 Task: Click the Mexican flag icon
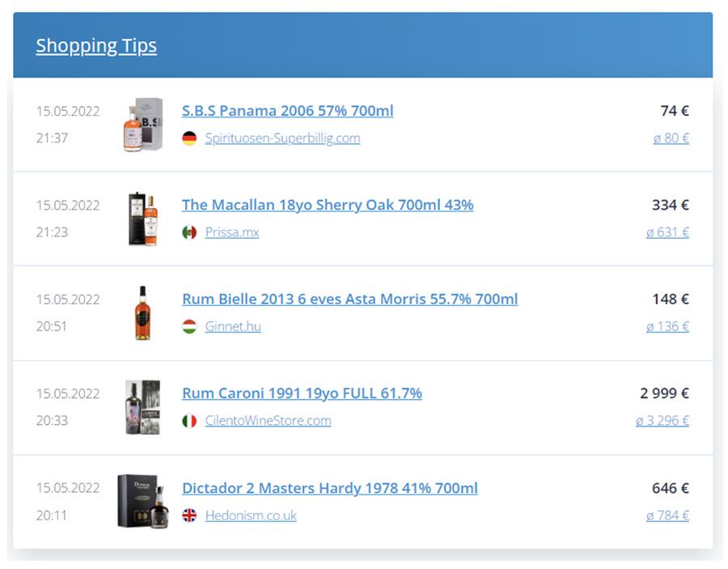pos(189,232)
